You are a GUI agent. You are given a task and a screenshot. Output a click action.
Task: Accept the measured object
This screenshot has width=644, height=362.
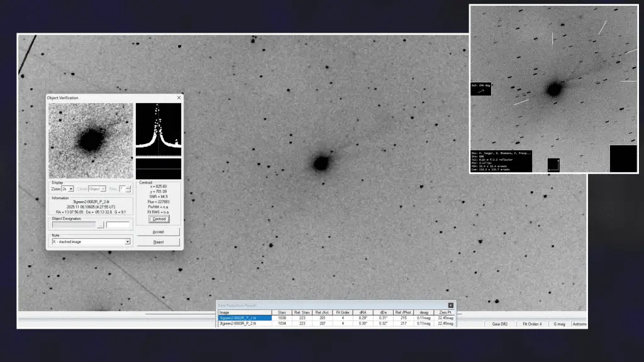tap(160, 230)
